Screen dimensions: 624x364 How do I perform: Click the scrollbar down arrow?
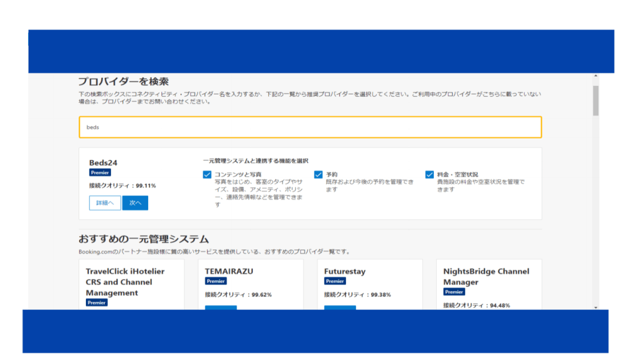595,307
